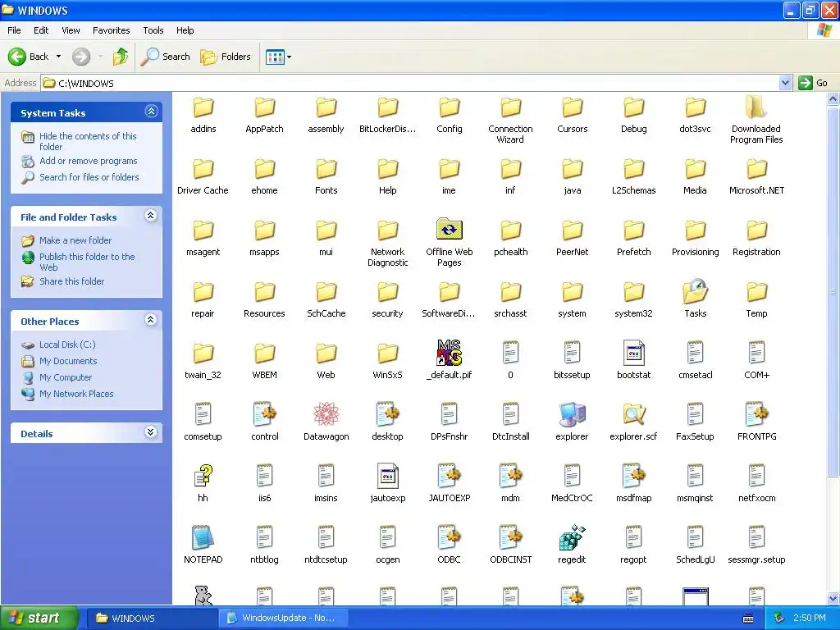Image resolution: width=840 pixels, height=630 pixels.
Task: Click Add or remove programs link
Action: pyautogui.click(x=89, y=161)
